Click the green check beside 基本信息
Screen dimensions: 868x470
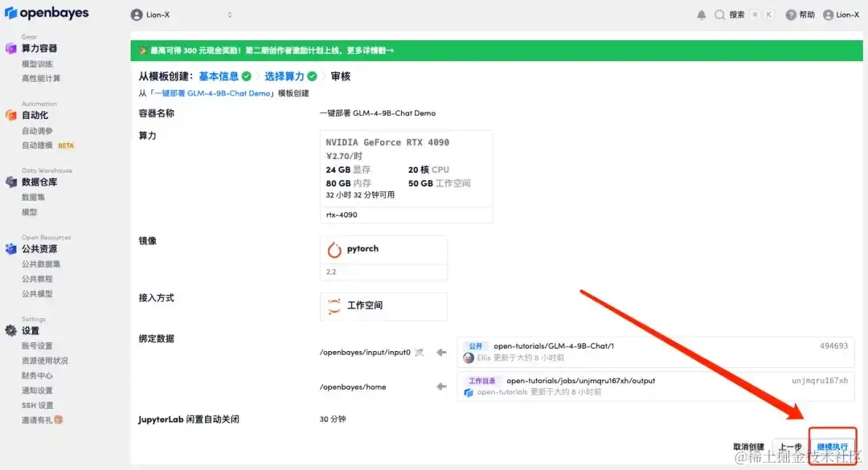[247, 76]
